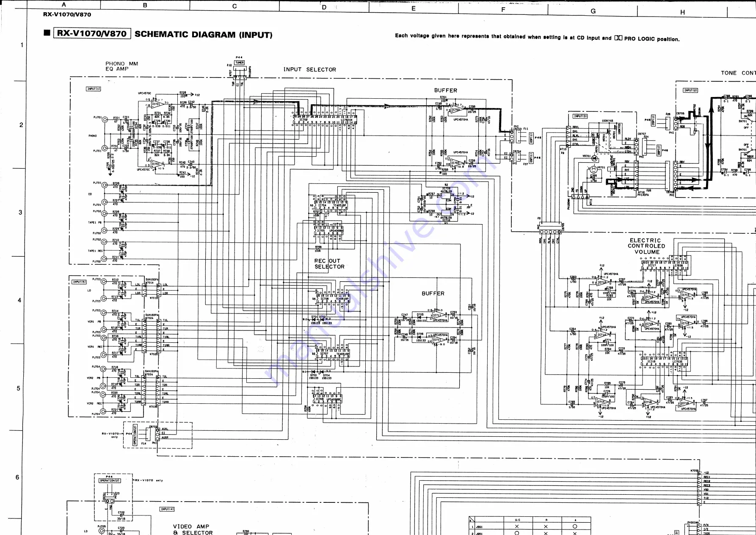Screen dimensions: 756x535
Task: Click the 'W701A' connector label
Action: [149, 283]
